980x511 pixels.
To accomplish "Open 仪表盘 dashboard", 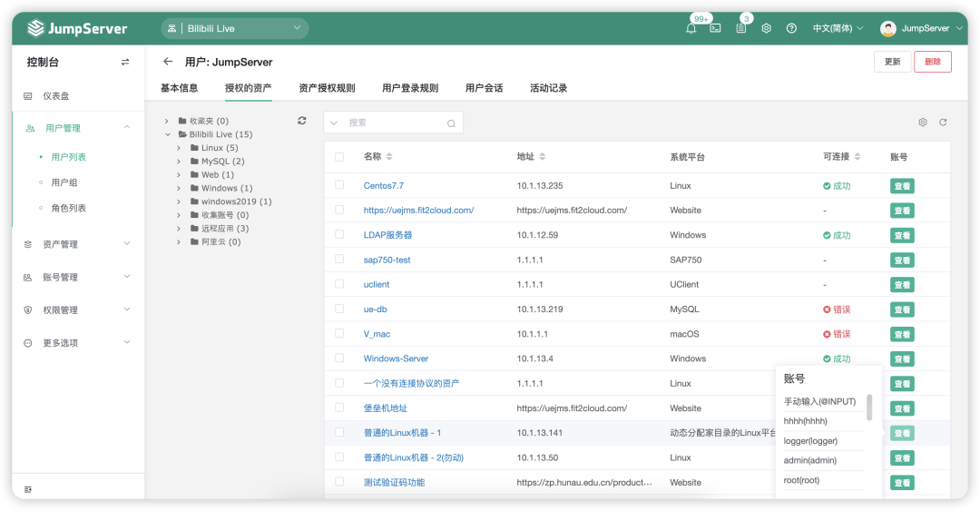I will point(55,96).
